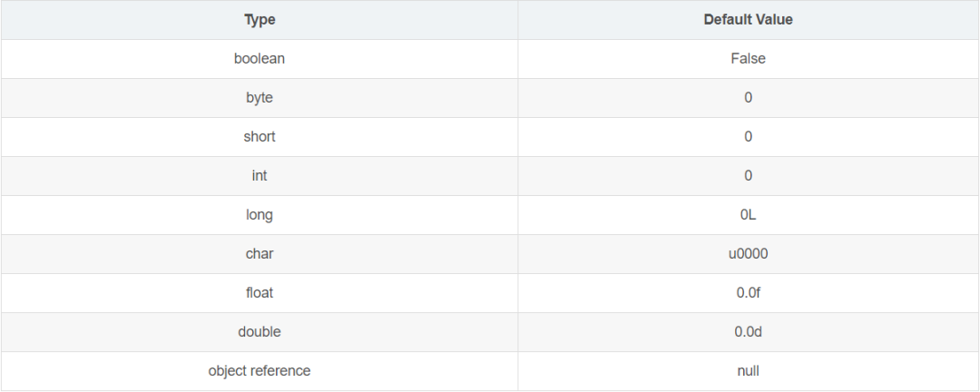Viewport: 980px width, 392px height.
Task: Click the 0.0d default value cell
Action: [x=748, y=332]
